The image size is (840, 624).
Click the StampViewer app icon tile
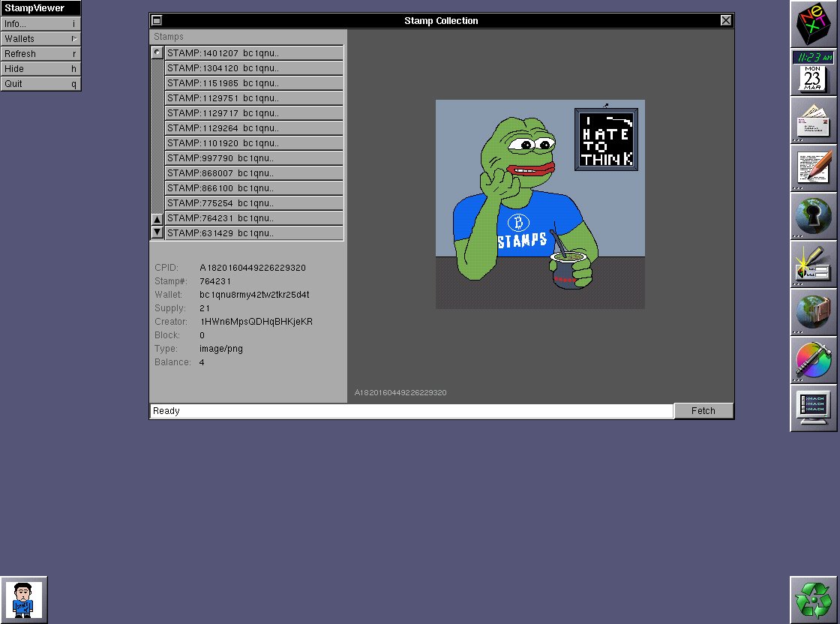(23, 600)
